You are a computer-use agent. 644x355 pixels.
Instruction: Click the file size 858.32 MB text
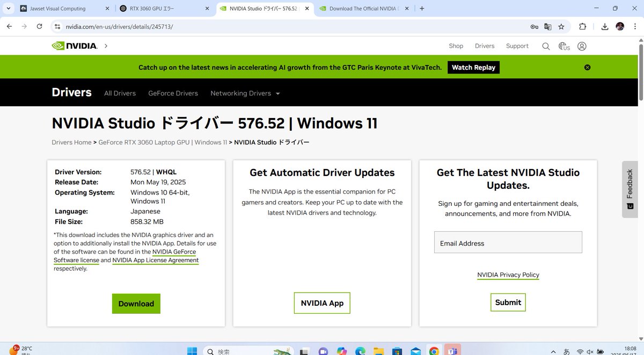[147, 221]
